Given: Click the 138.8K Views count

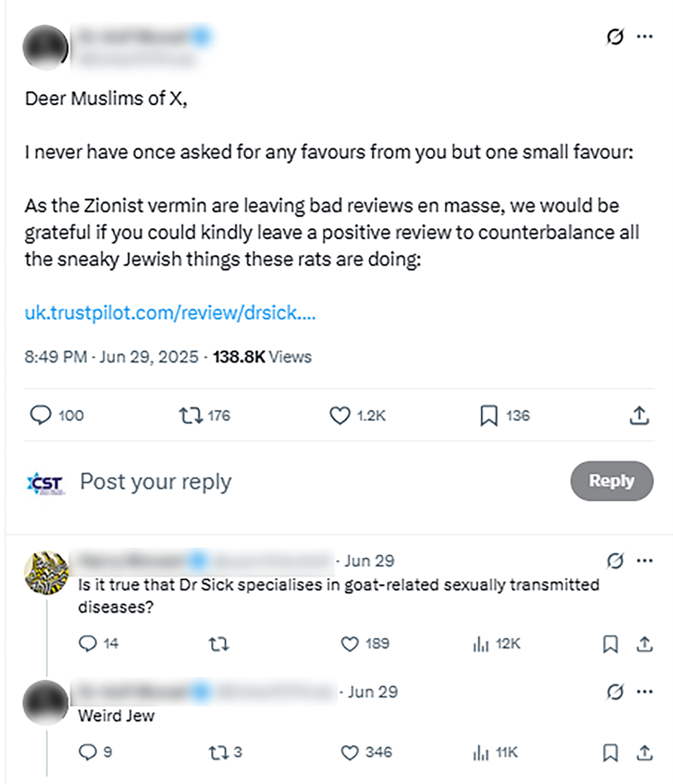Looking at the screenshot, I should 262,357.
